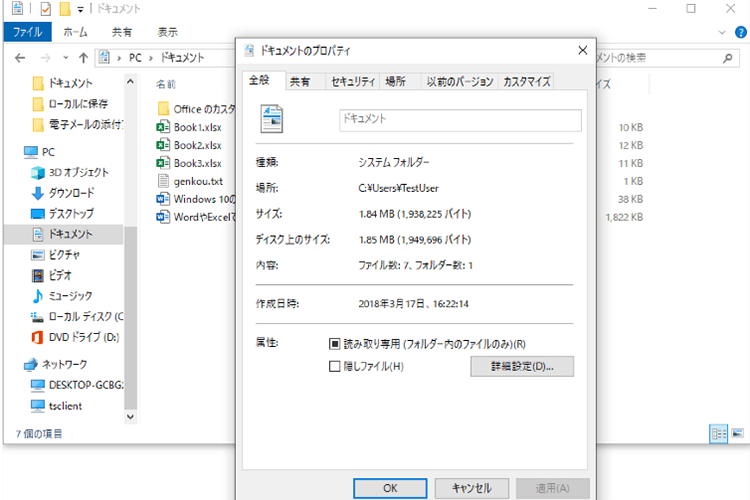Select tsclient in navigation pane
Image resolution: width=750 pixels, height=500 pixels.
coord(56,406)
